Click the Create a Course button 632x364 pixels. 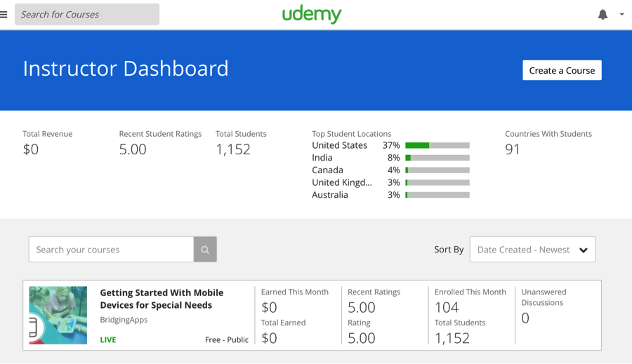coord(562,70)
